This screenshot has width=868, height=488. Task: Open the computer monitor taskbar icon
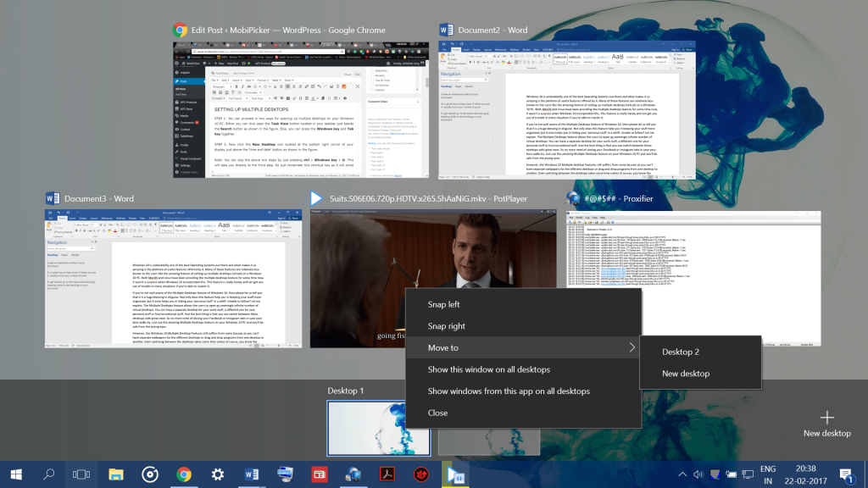click(x=285, y=474)
